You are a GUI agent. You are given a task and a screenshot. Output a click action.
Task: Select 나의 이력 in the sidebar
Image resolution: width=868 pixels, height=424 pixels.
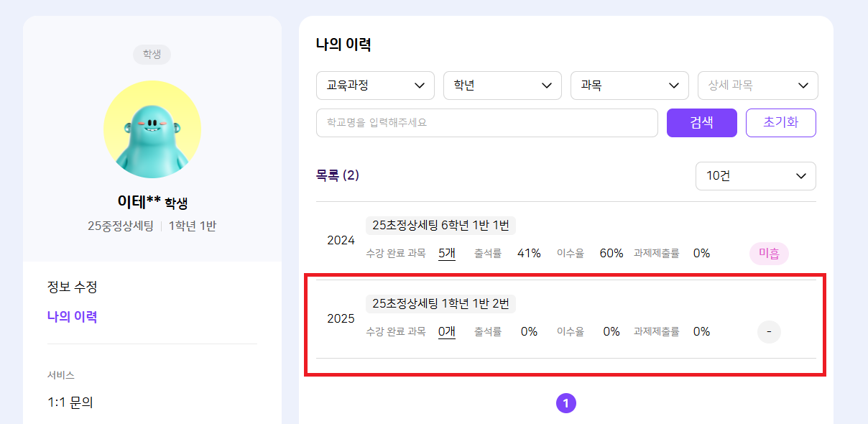(x=72, y=317)
